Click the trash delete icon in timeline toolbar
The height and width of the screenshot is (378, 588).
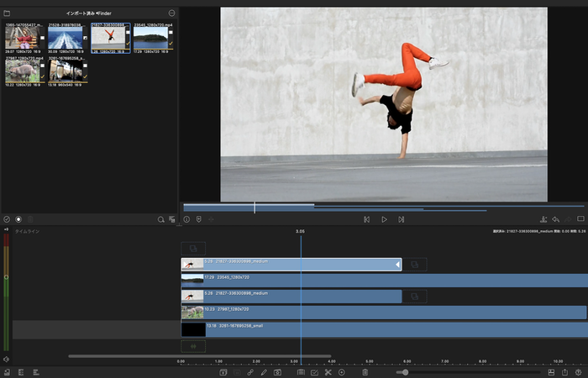(365, 372)
